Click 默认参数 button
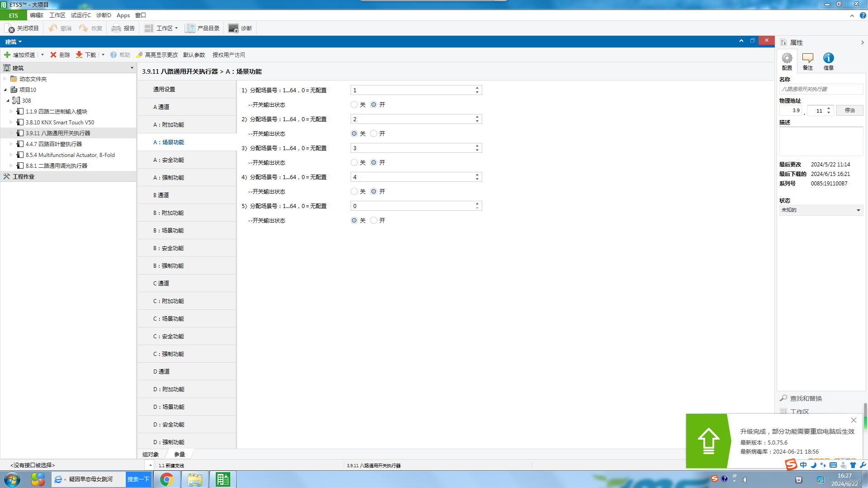Screen dimensions: 868x488 point(194,55)
